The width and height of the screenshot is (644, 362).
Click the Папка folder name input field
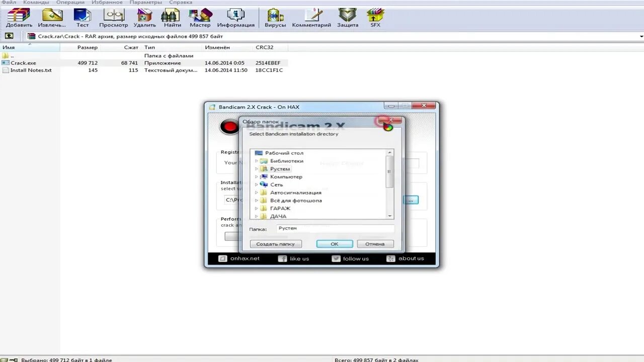click(336, 228)
